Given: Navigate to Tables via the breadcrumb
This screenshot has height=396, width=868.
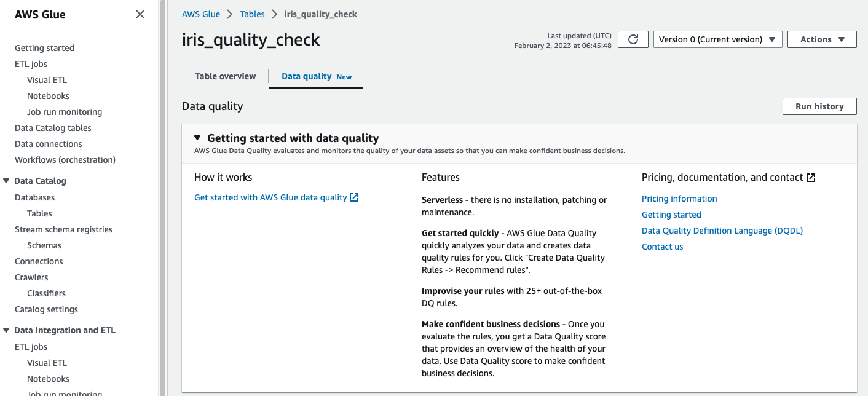Looking at the screenshot, I should point(252,14).
